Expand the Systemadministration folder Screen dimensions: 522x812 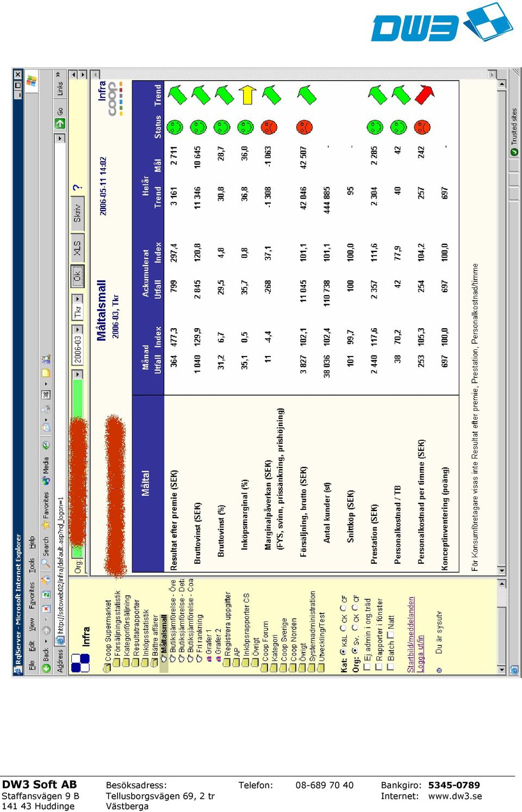(312, 667)
